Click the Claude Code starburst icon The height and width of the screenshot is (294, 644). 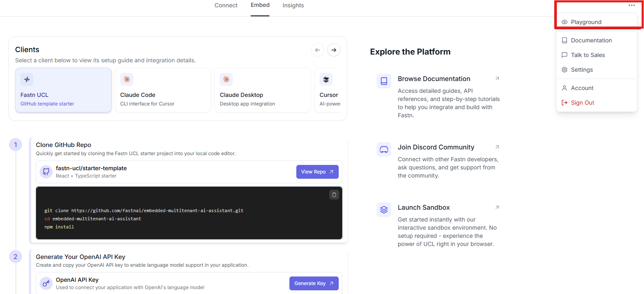point(127,79)
